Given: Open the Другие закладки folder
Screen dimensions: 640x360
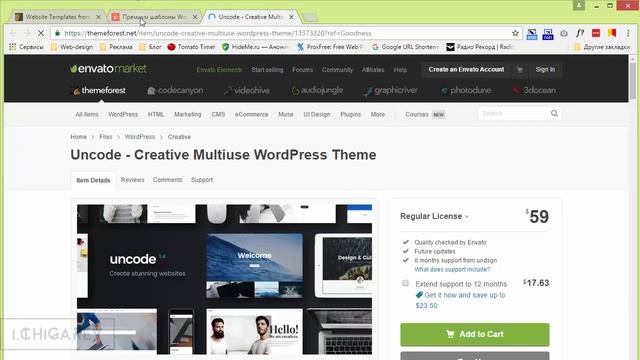Looking at the screenshot, I should [x=602, y=47].
